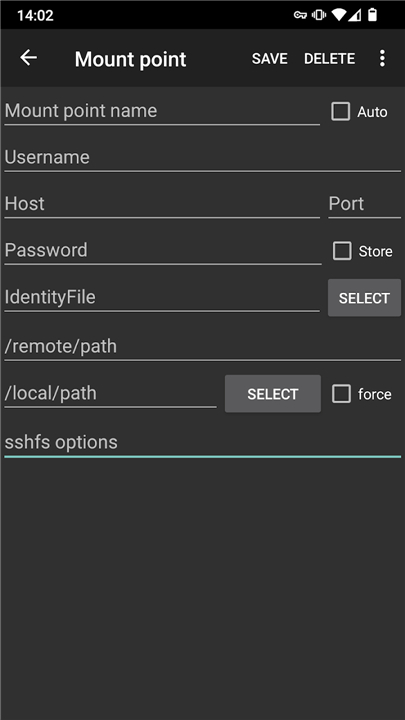The image size is (405, 720).
Task: Select an IdentityFile via SELECT button
Action: point(364,298)
